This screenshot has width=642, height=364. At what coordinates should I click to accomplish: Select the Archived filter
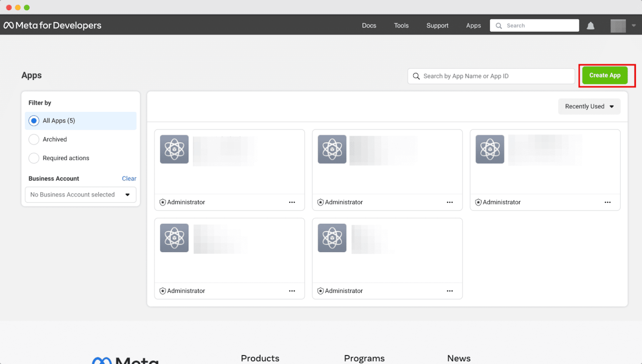click(33, 139)
